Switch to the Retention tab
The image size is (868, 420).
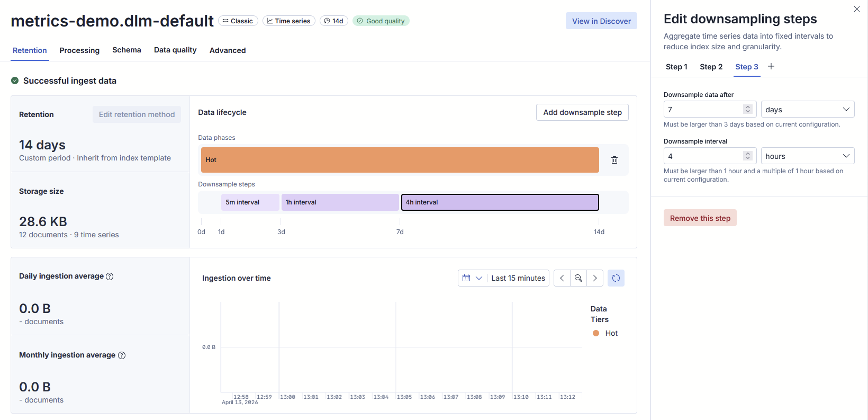point(30,50)
